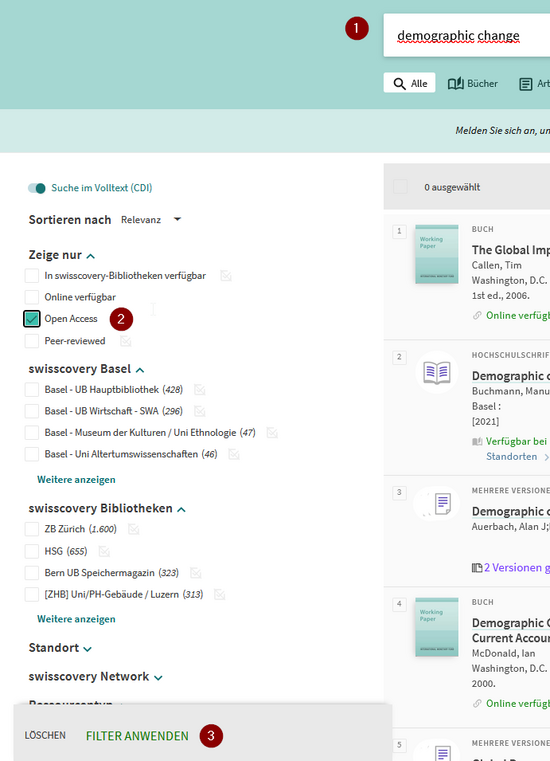This screenshot has height=761, width=550.
Task: Check Bern UB Speichermagazin
Action: (32, 573)
